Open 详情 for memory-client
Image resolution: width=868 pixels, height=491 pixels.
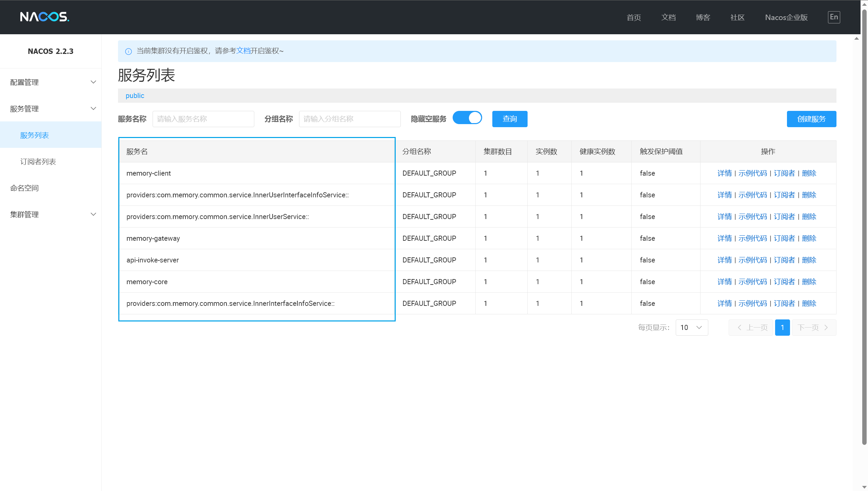pyautogui.click(x=725, y=173)
